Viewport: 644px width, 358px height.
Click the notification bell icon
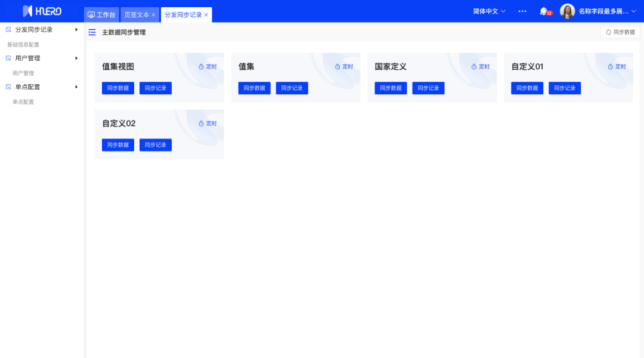(x=543, y=11)
